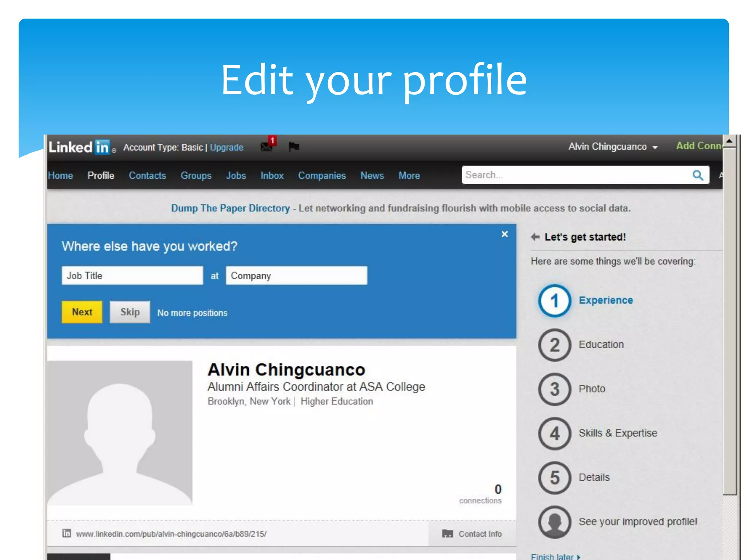Click the No more positions link
Image resolution: width=747 pixels, height=560 pixels.
(x=192, y=313)
